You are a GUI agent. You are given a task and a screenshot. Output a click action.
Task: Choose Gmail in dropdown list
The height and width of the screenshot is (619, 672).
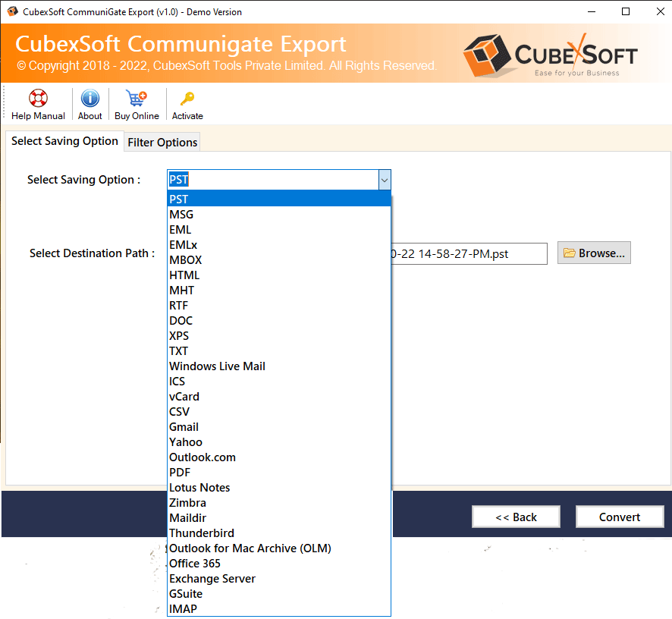point(279,427)
